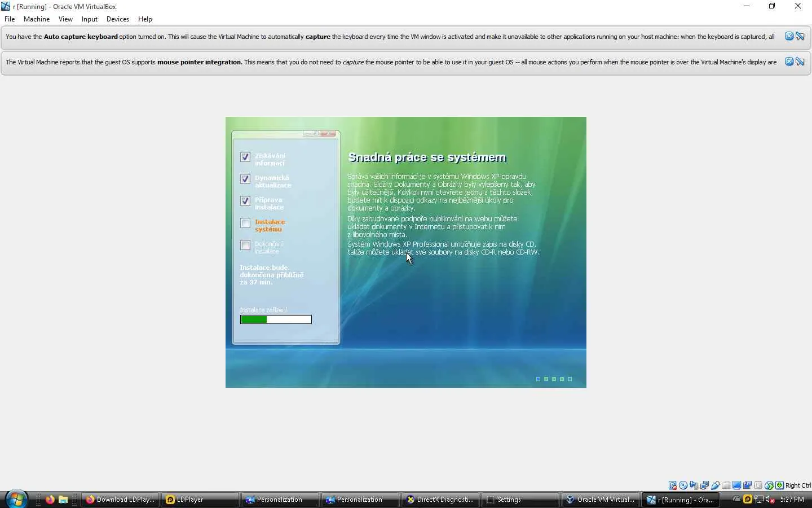Image resolution: width=812 pixels, height=508 pixels.
Task: Switch to the DirectX Diagnostic taskbar window
Action: click(441, 500)
